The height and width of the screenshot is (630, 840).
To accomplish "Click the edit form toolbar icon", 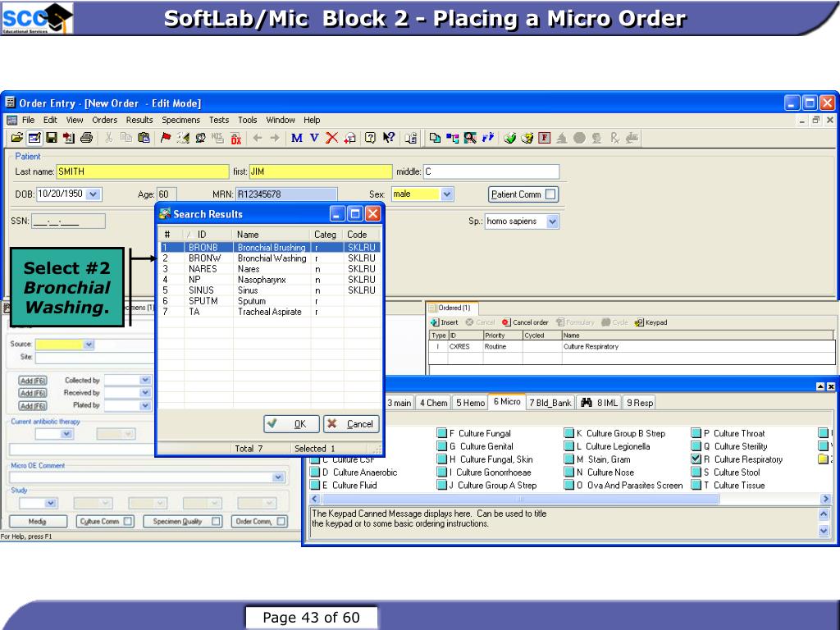I will click(x=34, y=138).
